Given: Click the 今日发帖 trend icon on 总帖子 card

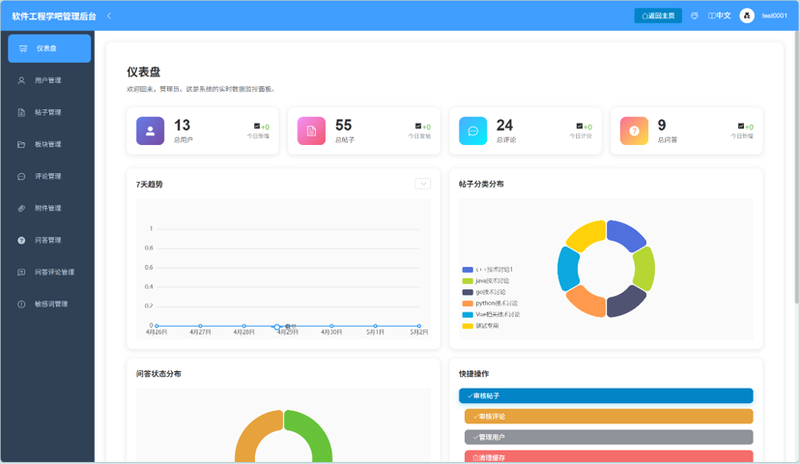Looking at the screenshot, I should click(418, 126).
